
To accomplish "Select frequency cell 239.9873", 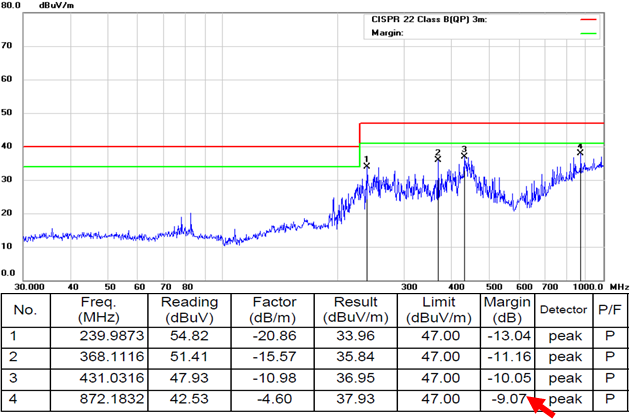I will pos(112,336).
